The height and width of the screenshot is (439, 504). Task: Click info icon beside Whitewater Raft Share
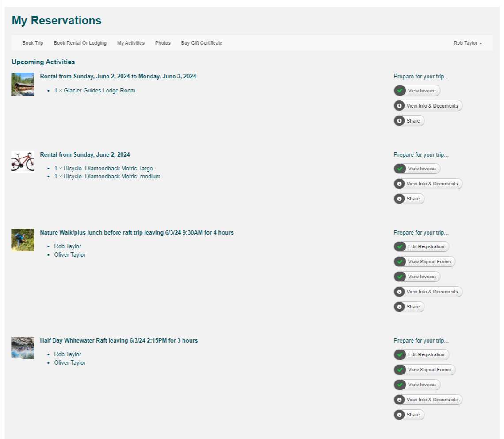(x=400, y=415)
